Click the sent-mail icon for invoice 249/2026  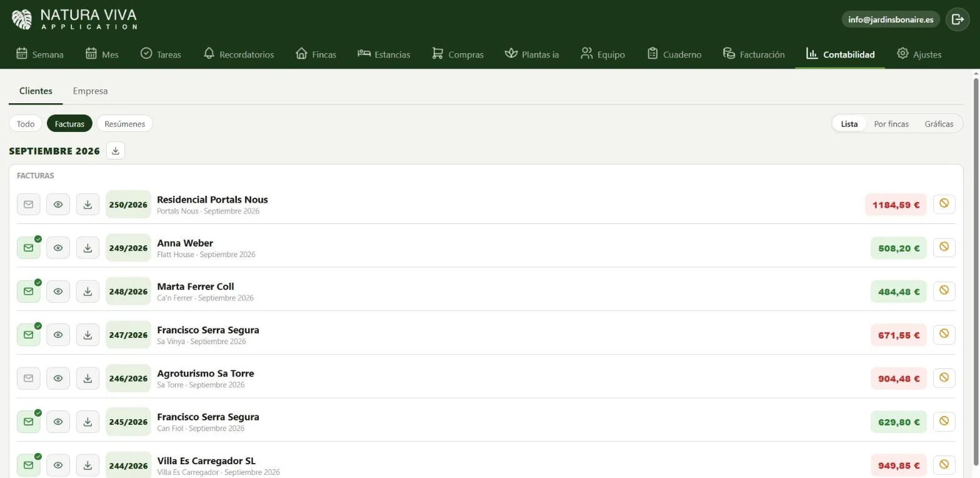pos(29,248)
